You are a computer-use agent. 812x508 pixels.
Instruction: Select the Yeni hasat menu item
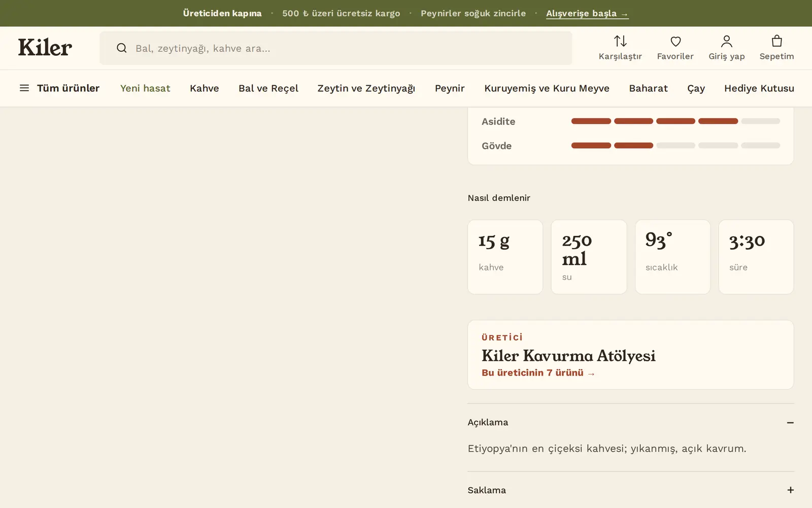(145, 88)
